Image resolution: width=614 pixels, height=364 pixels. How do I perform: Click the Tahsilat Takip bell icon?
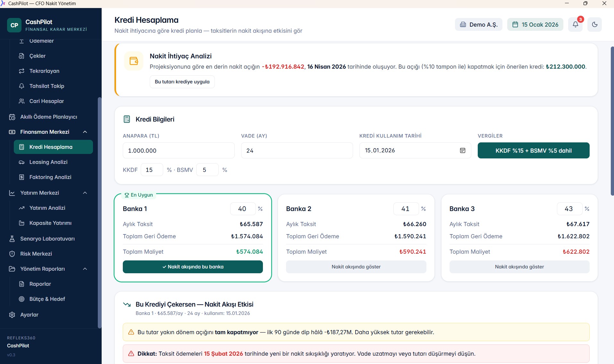tap(21, 86)
